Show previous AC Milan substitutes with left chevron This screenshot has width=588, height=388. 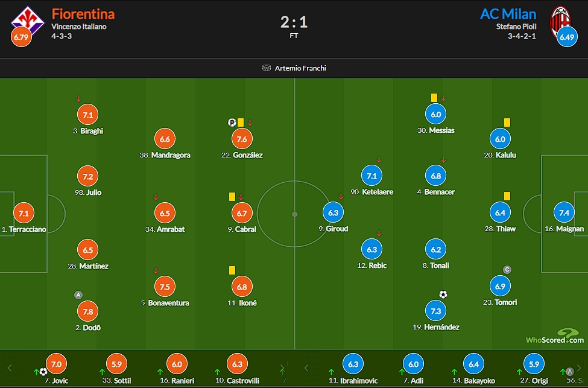click(306, 368)
